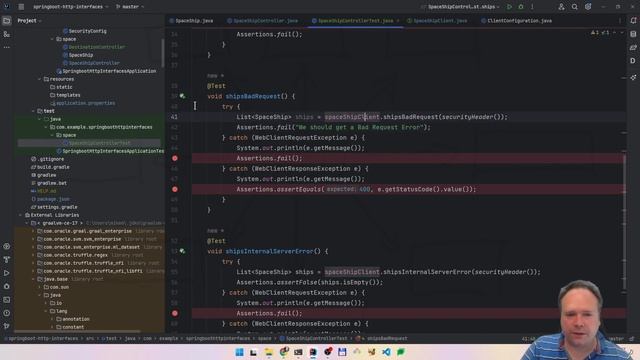The height and width of the screenshot is (360, 640).
Task: Expand the annotation package
Action: [x=52, y=319]
